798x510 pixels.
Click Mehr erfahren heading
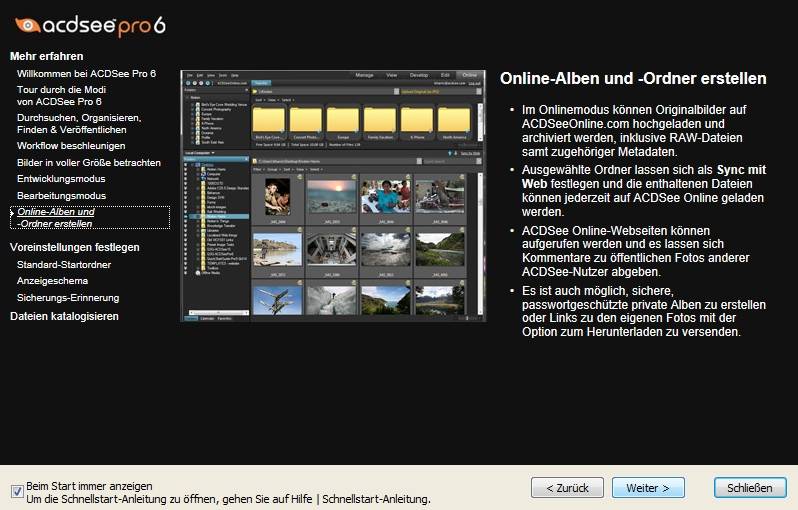tap(46, 56)
